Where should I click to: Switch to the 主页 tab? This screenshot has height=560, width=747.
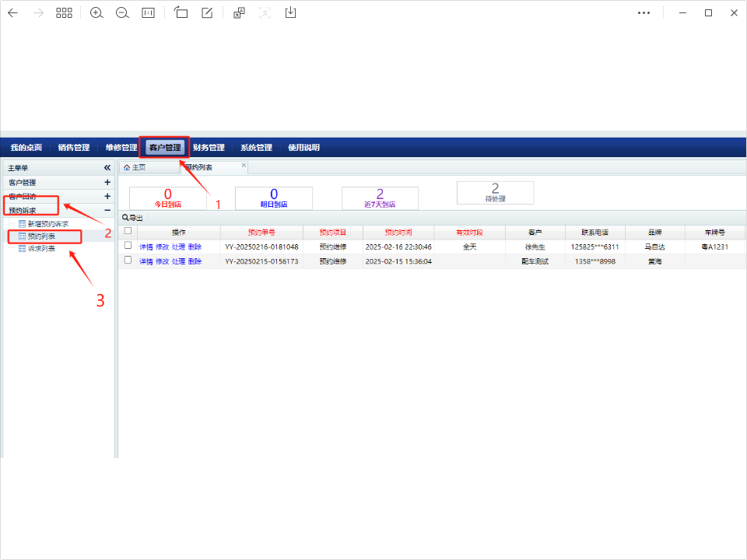[135, 167]
